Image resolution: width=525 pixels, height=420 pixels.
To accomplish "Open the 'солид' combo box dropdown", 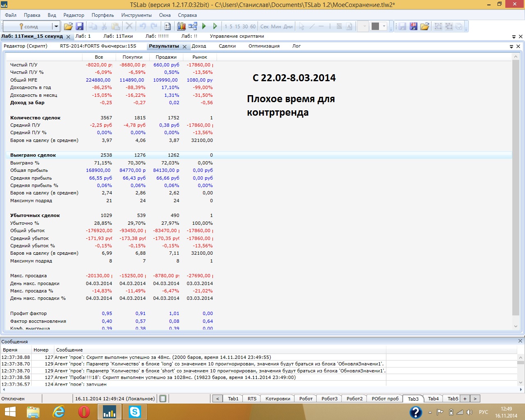I will 56,26.
